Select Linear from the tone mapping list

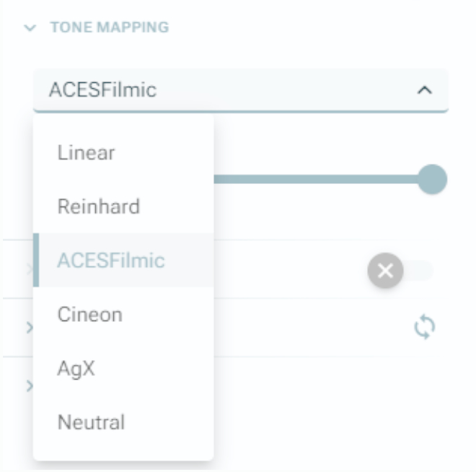click(x=86, y=153)
